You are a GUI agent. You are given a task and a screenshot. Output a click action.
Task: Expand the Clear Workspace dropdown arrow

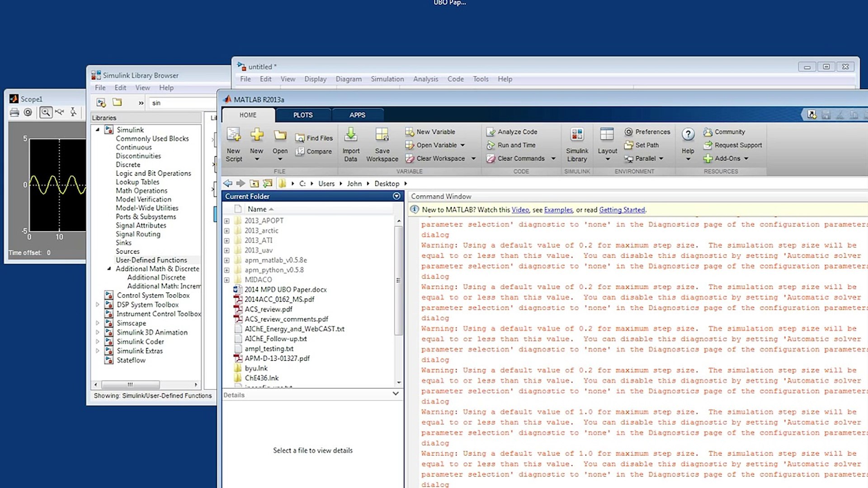473,159
